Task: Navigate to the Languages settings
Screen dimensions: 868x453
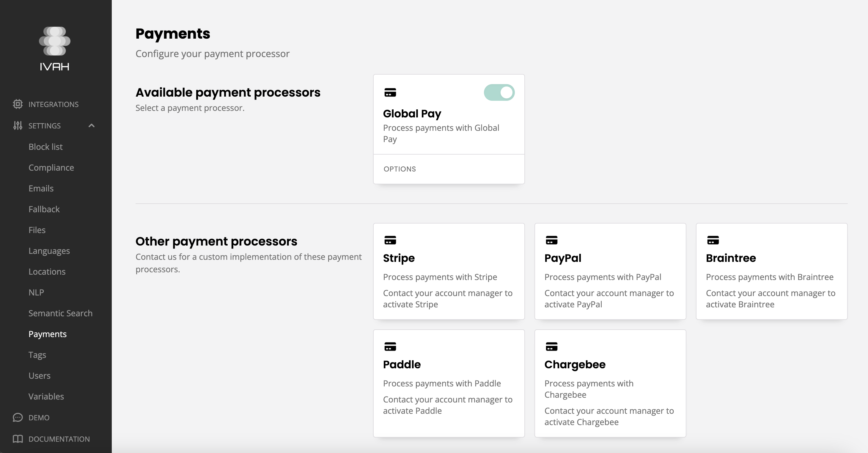Action: coord(49,251)
